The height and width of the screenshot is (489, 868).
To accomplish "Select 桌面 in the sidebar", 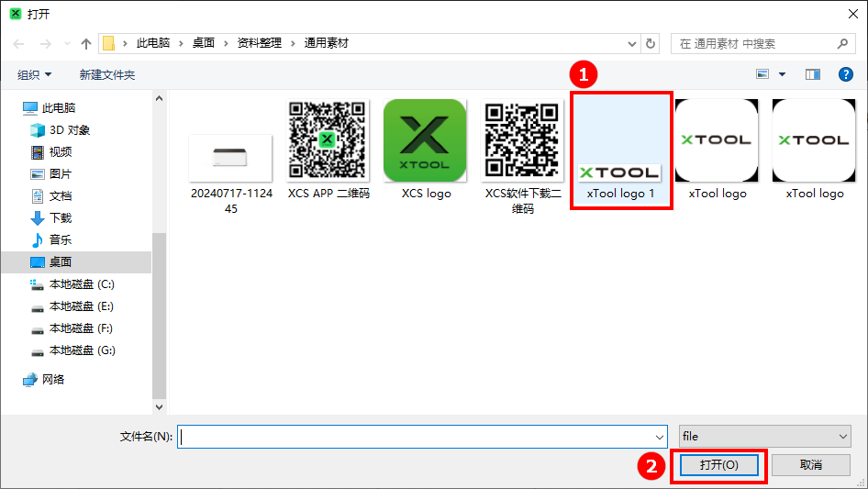I will (x=76, y=262).
